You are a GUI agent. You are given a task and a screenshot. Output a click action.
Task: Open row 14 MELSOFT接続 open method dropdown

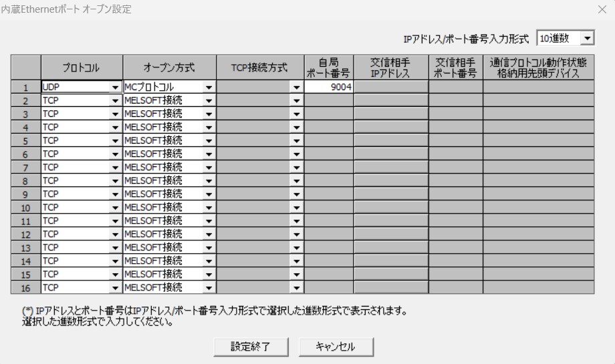click(x=169, y=260)
